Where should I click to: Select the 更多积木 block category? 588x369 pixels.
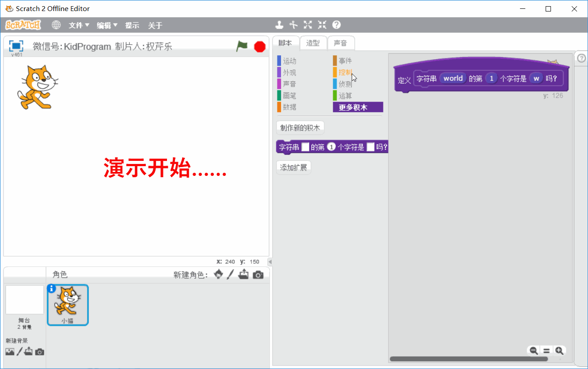[358, 107]
